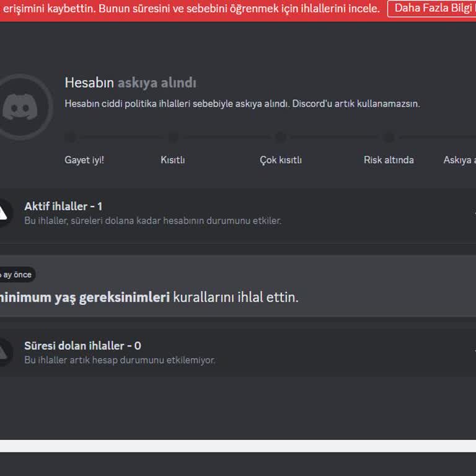Select the Hesabın askıya alındı heading
Viewport: 476px width, 476px height.
(131, 82)
